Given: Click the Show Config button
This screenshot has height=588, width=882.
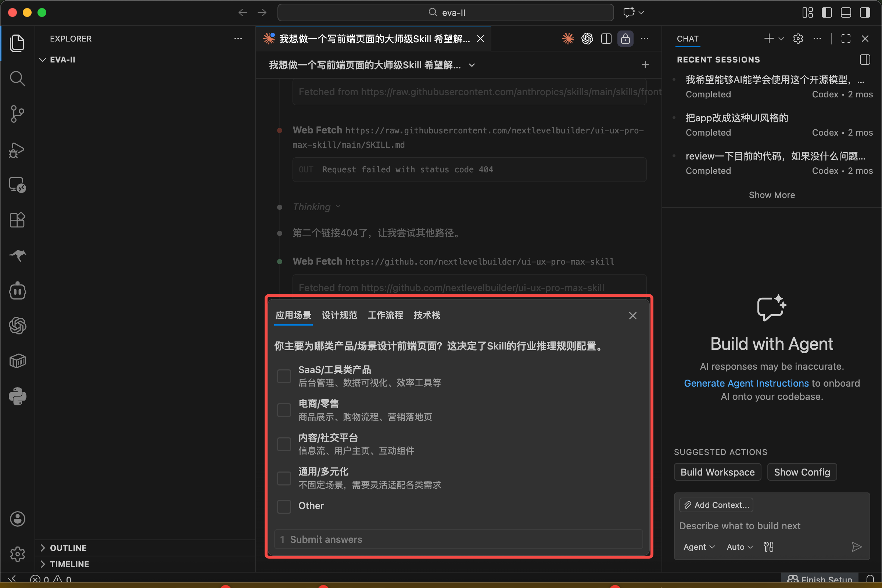Looking at the screenshot, I should point(802,472).
